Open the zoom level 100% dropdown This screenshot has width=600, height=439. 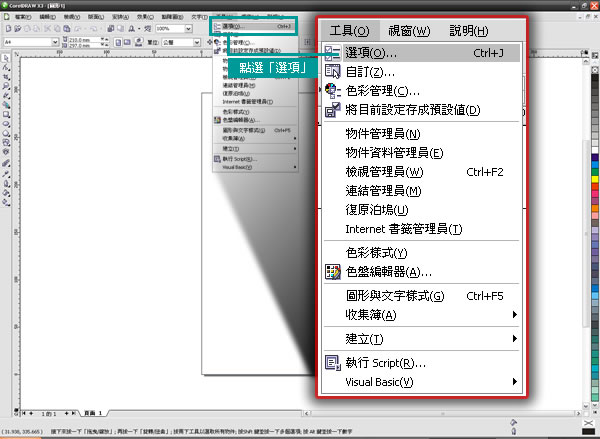pyautogui.click(x=188, y=29)
